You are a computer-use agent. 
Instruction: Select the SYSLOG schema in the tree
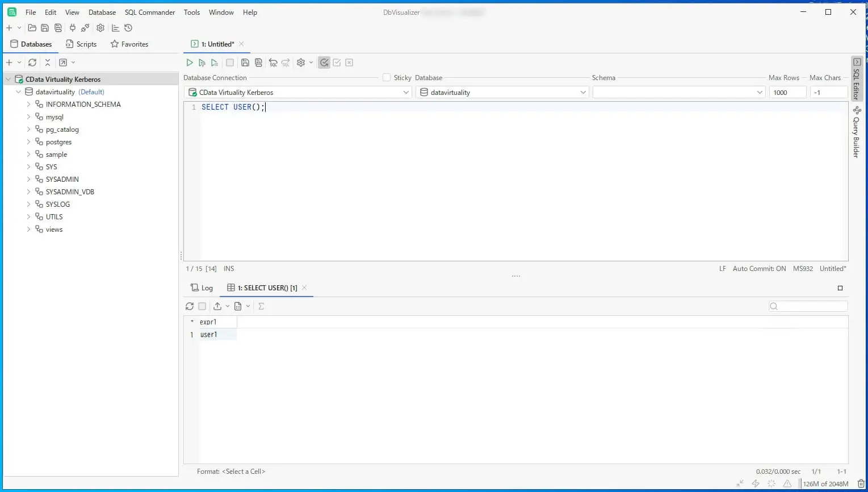[x=58, y=205]
